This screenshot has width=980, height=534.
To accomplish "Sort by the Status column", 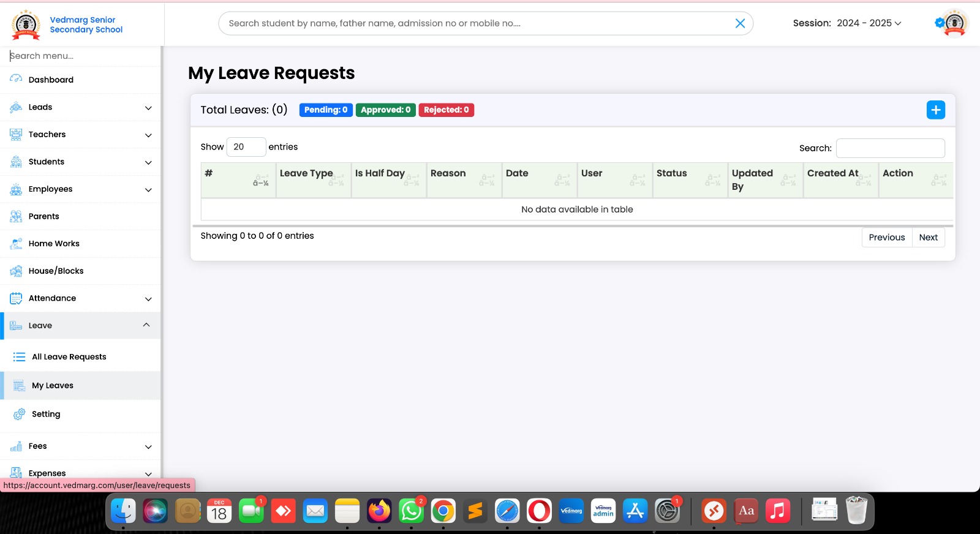I will pos(690,180).
